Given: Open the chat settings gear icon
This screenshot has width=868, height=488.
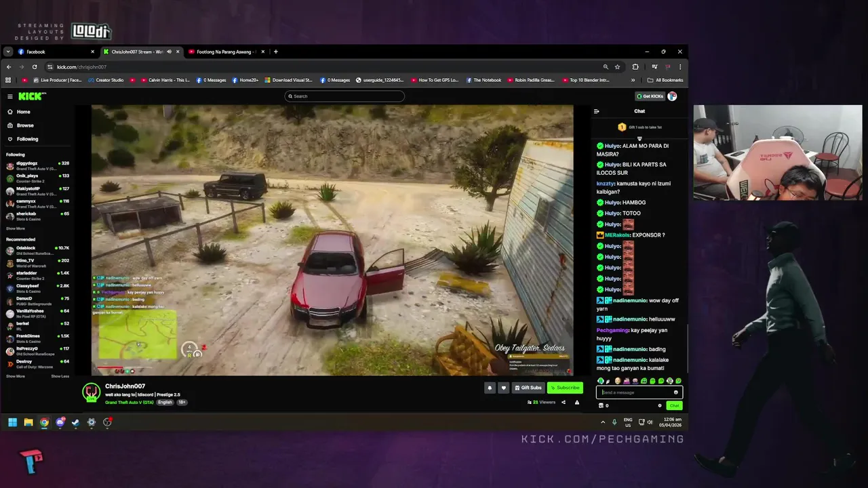Looking at the screenshot, I should pos(660,405).
